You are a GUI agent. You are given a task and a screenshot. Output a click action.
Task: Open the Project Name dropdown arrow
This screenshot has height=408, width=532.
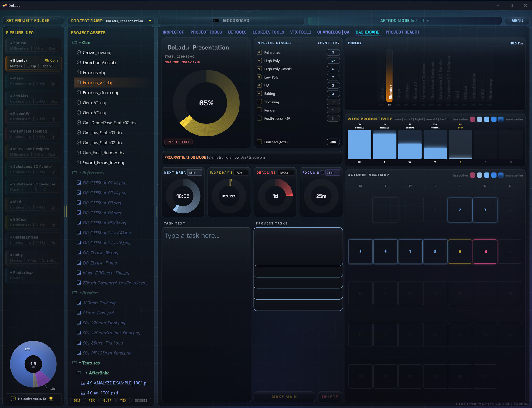[150, 21]
